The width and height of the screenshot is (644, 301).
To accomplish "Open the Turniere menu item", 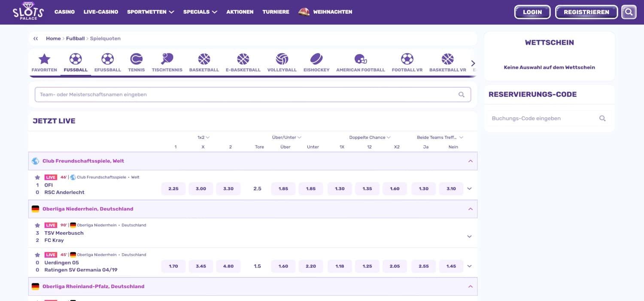I will 276,12.
